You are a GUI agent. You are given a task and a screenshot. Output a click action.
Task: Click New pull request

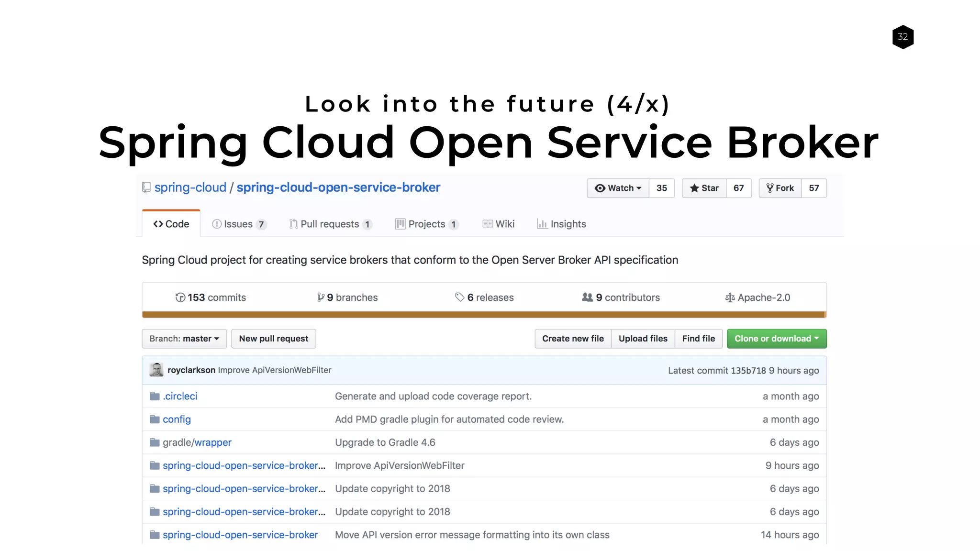point(274,339)
